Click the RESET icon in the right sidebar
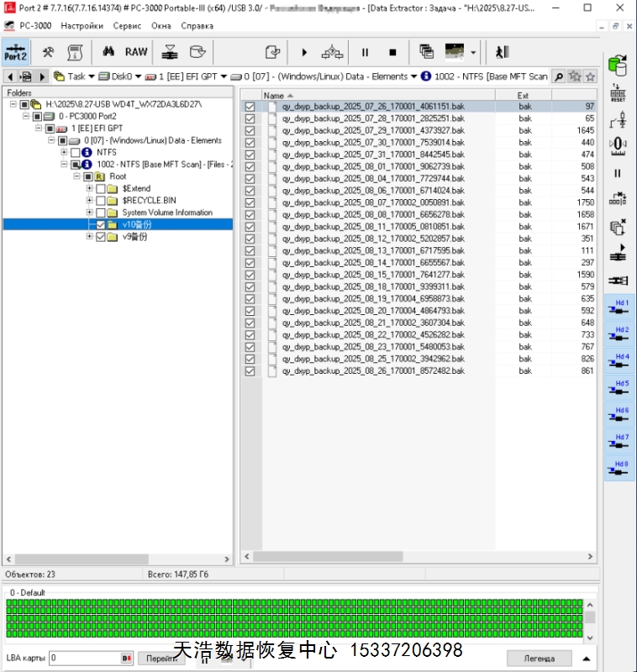The height and width of the screenshot is (672, 637). pyautogui.click(x=618, y=92)
